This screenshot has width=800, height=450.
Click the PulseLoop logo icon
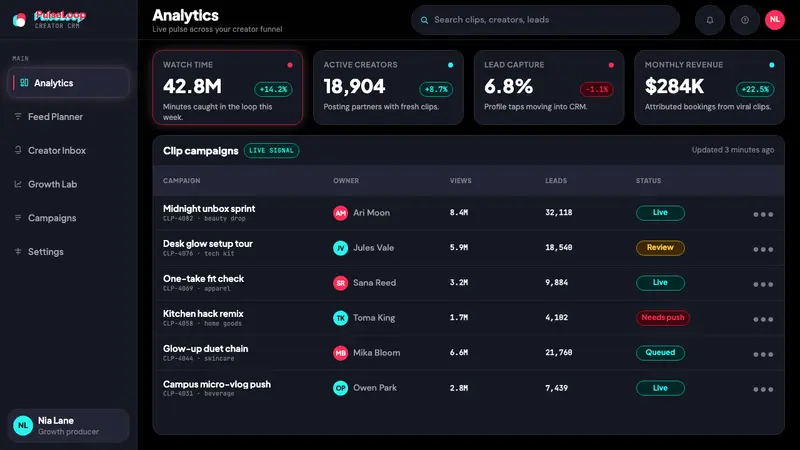click(x=19, y=20)
